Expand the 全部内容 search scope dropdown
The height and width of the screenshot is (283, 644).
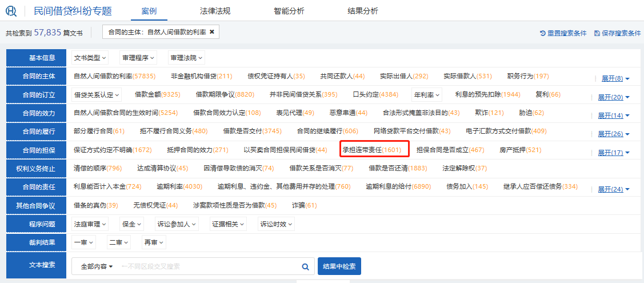click(97, 266)
